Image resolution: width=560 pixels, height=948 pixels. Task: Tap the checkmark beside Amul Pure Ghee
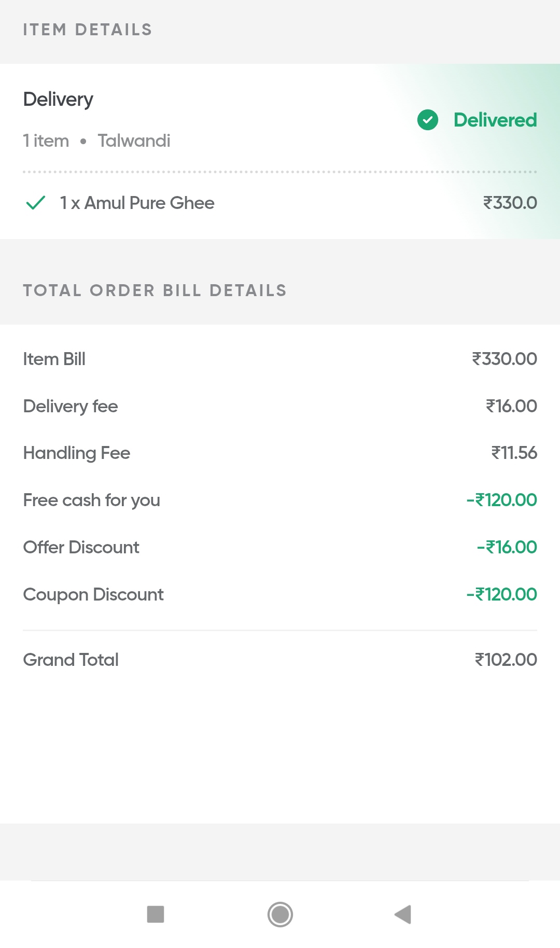[x=36, y=203]
